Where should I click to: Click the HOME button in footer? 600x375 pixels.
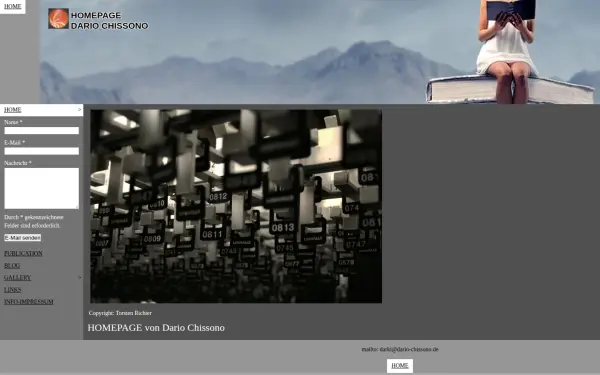400,366
